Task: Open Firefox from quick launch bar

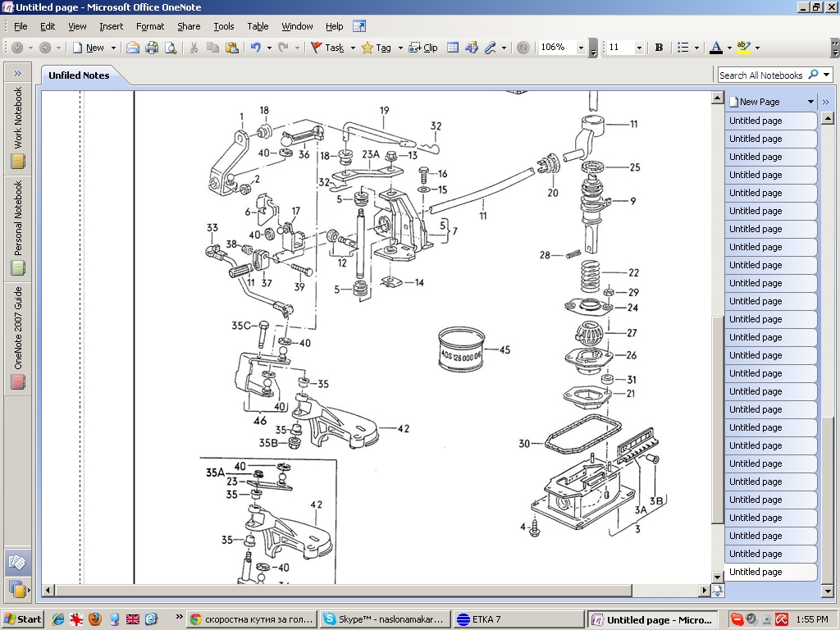Action: coord(95,619)
